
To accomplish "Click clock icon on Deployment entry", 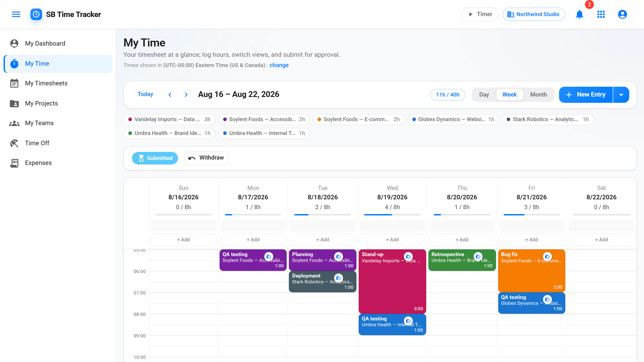I will pos(339,278).
